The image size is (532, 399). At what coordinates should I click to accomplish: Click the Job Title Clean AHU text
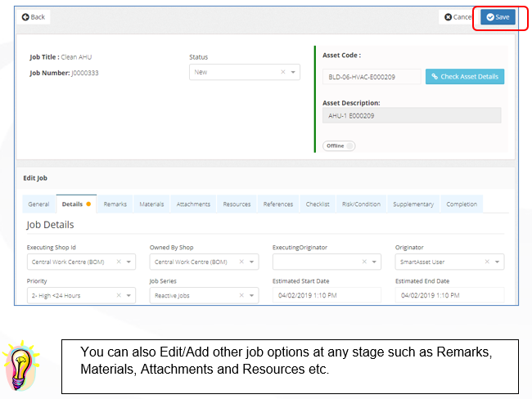pyautogui.click(x=61, y=57)
